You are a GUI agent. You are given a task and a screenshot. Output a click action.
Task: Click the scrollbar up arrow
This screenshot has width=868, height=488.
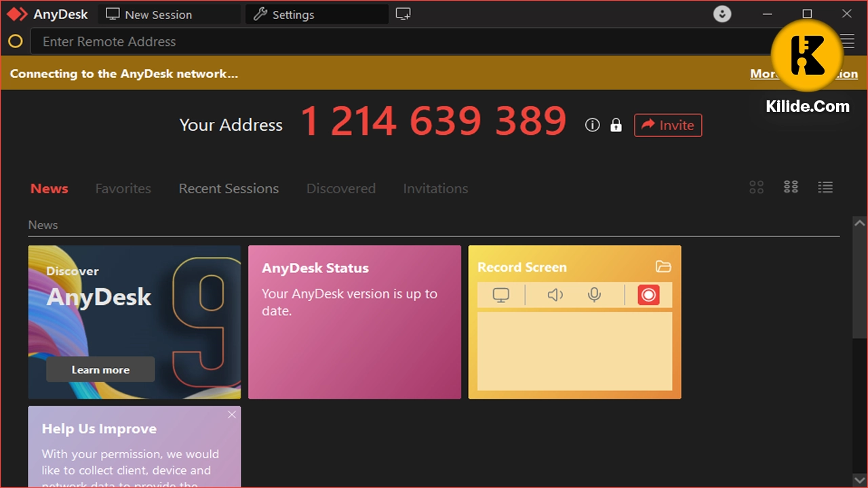(860, 223)
